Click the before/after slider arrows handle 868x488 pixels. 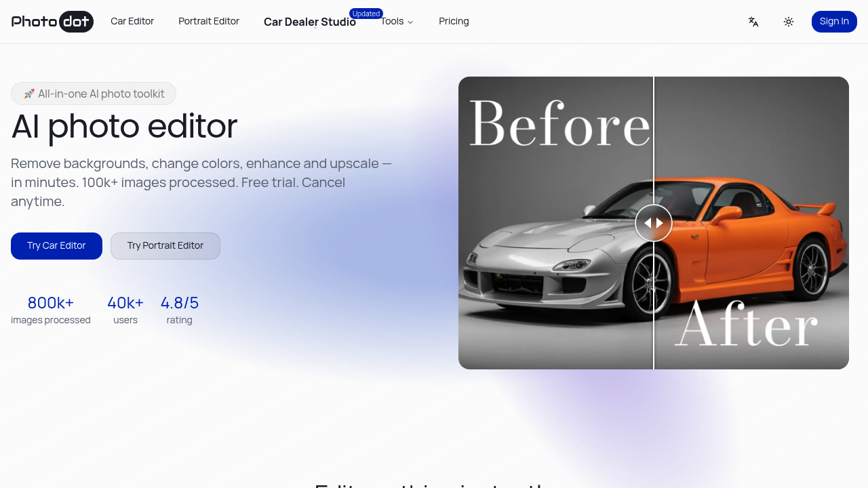(x=654, y=223)
